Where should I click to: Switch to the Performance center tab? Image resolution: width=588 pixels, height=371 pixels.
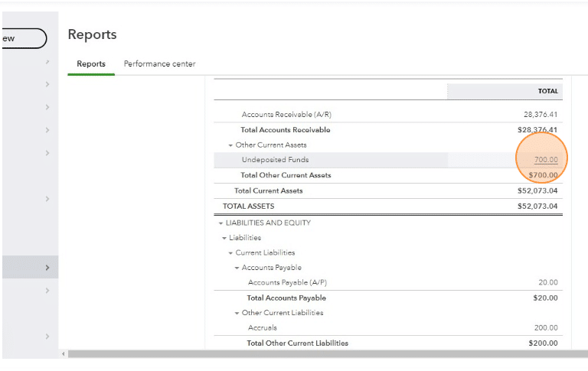point(159,63)
